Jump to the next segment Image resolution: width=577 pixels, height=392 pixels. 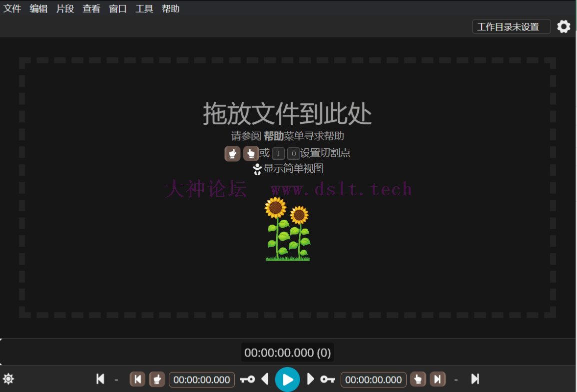pyautogui.click(x=475, y=380)
